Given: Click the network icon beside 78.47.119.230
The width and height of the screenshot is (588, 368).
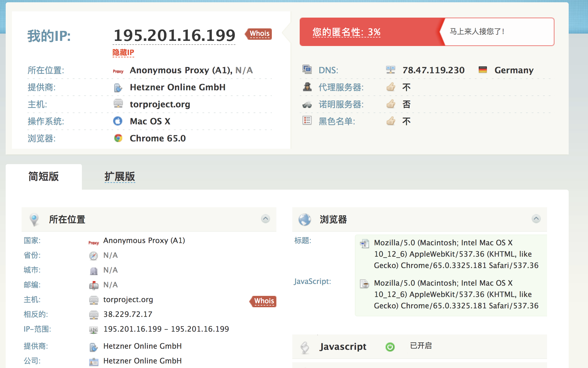Looking at the screenshot, I should [x=391, y=70].
